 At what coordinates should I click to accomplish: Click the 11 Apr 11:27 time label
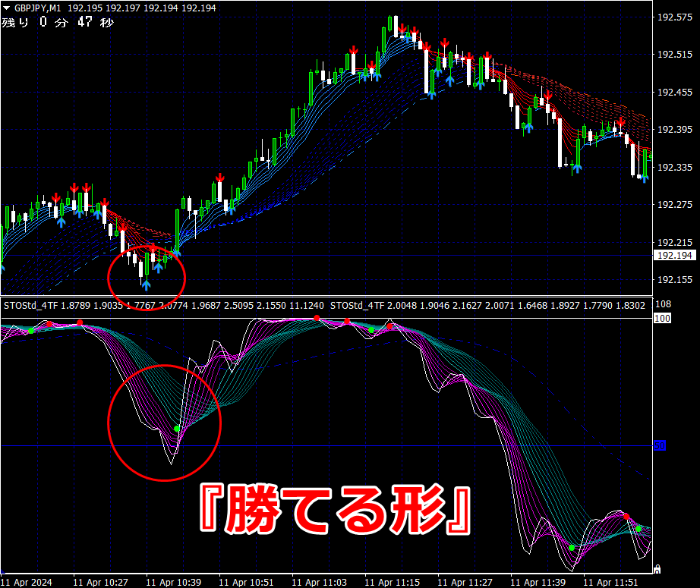point(465,582)
